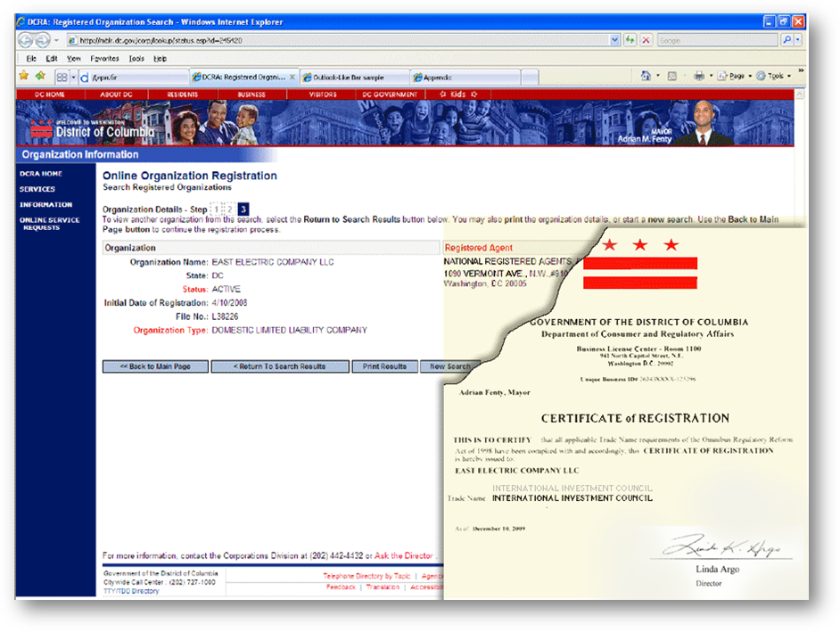Open VISITORS navigation link
Viewport: 840px width, 632px height.
[323, 94]
